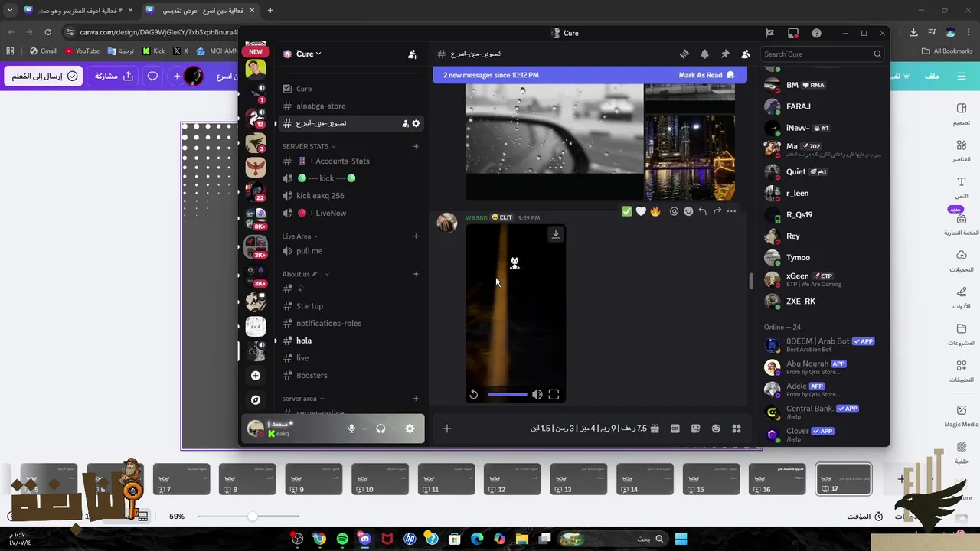Viewport: 980px width, 551px height.
Task: Search in the Cure server
Action: [x=822, y=54]
